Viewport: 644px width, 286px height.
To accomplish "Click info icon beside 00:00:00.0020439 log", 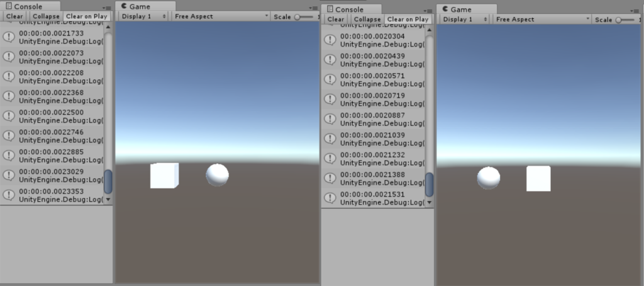I will pyautogui.click(x=330, y=59).
